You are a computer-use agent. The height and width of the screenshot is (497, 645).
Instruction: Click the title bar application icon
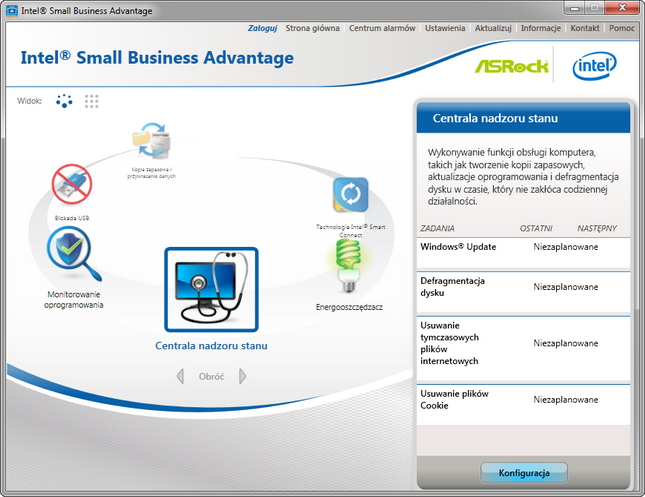(x=12, y=10)
